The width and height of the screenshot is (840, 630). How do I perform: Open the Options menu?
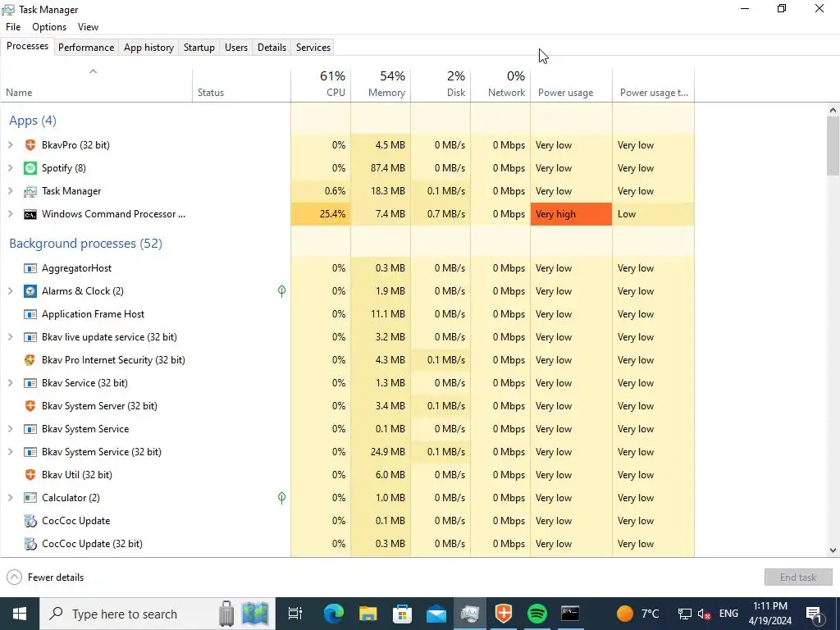click(49, 27)
